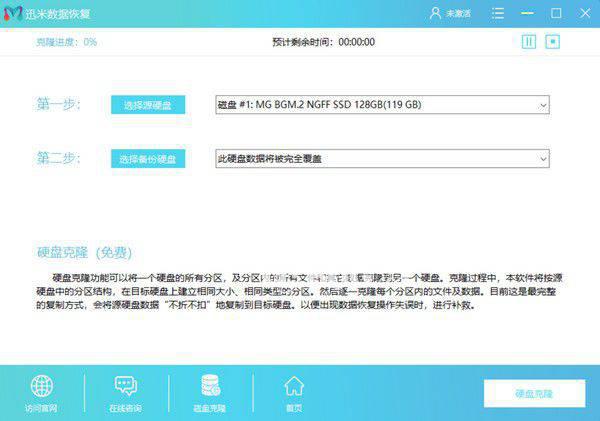Minimize the window

click(527, 13)
